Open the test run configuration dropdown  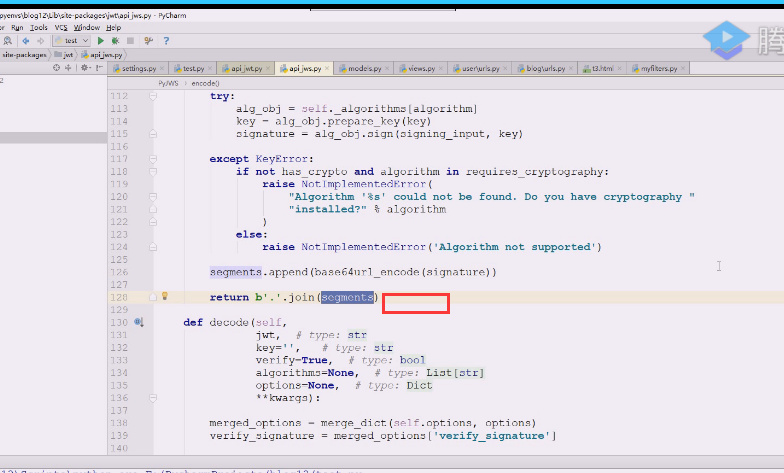click(x=71, y=41)
